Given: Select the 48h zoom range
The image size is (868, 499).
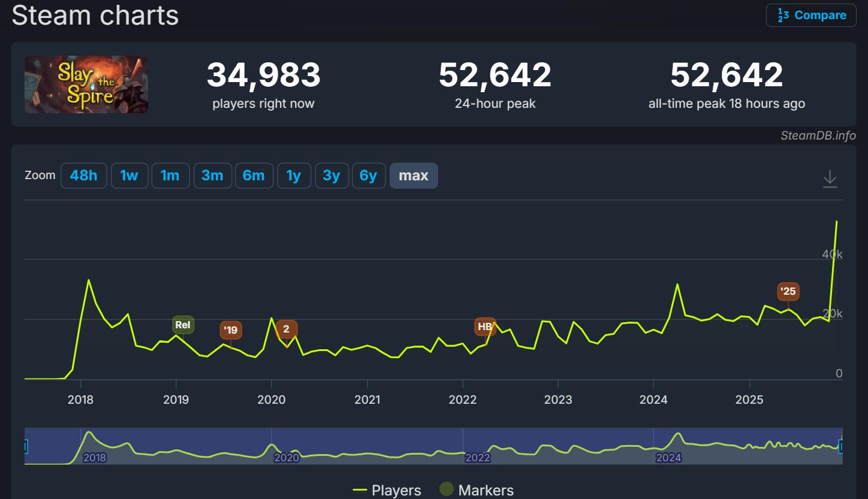Looking at the screenshot, I should pos(83,176).
